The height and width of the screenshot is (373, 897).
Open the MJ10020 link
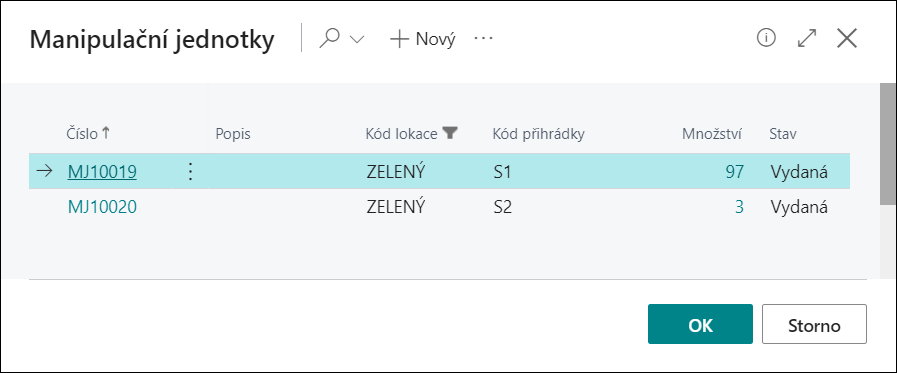[x=102, y=207]
